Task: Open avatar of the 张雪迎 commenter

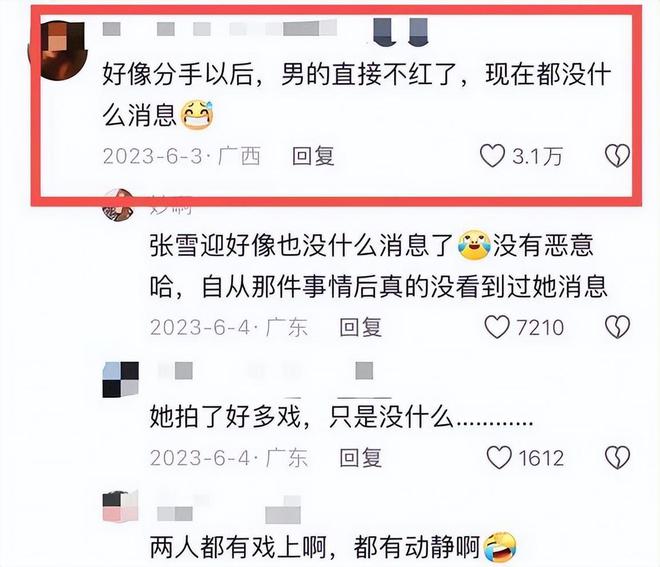Action: coord(118,205)
